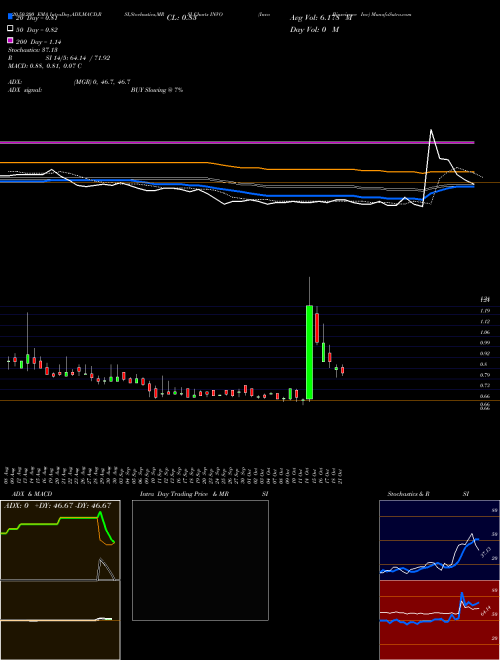Click the 'Avg Vol: 6.178 M' label

(321, 18)
